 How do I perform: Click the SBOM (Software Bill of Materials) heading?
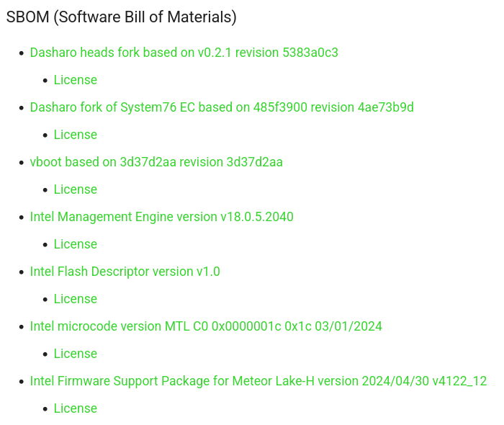pos(121,17)
